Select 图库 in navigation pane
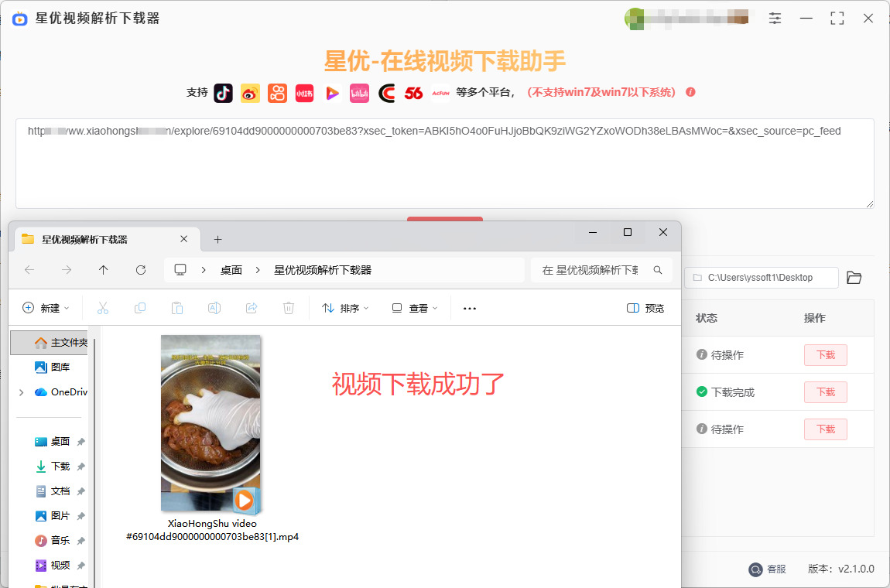The image size is (890, 588). [x=52, y=367]
